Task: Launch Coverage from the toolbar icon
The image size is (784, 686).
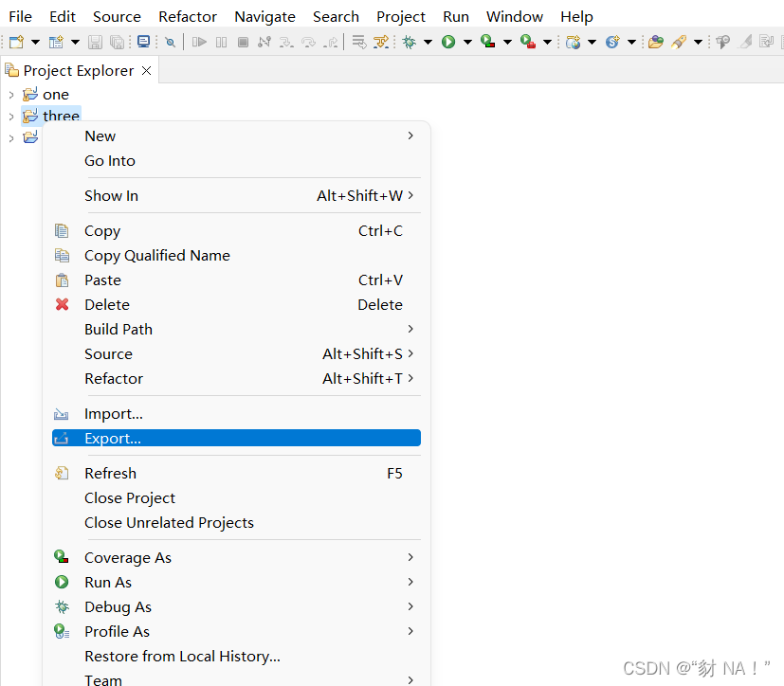Action: coord(487,42)
